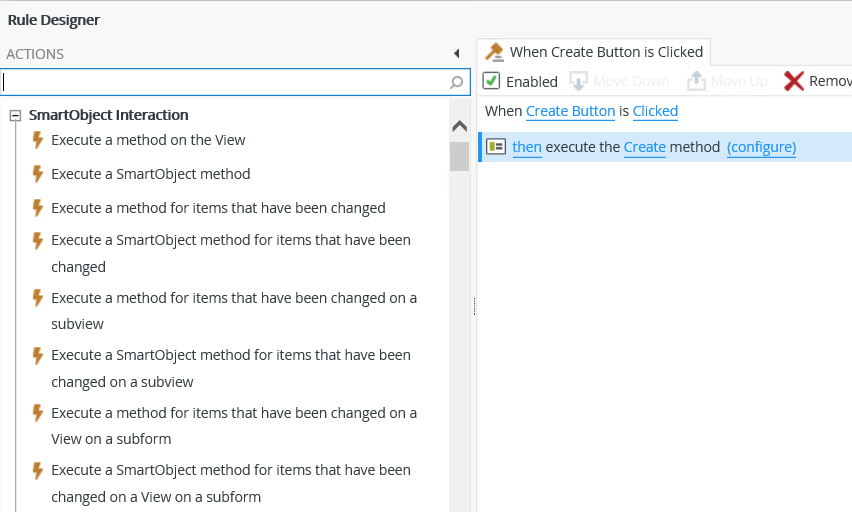Click the 'Create' method link

[x=645, y=147]
